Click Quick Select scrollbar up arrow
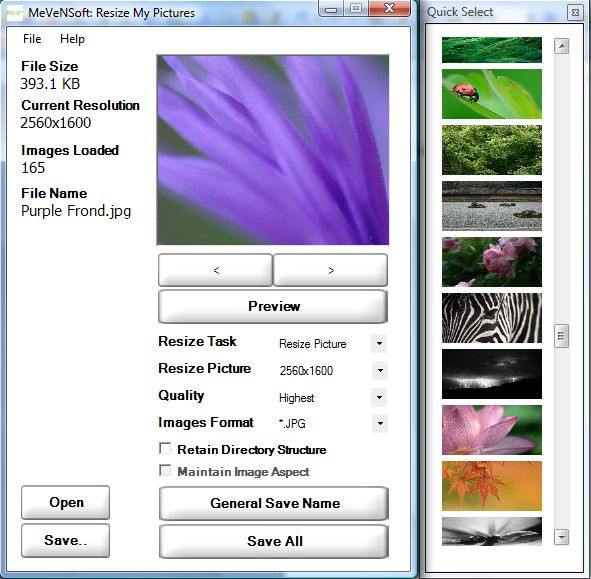Screen dimensions: 591x579 tap(561, 46)
